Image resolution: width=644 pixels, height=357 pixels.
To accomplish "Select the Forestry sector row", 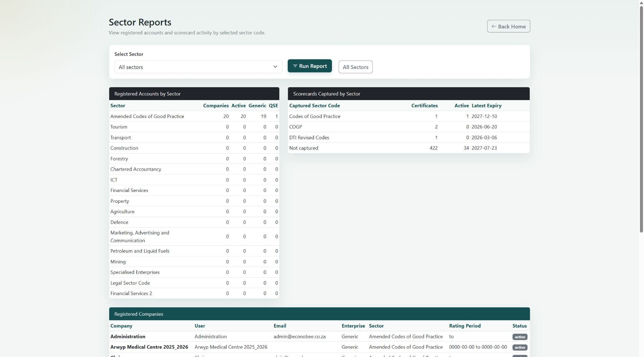I will pyautogui.click(x=194, y=159).
